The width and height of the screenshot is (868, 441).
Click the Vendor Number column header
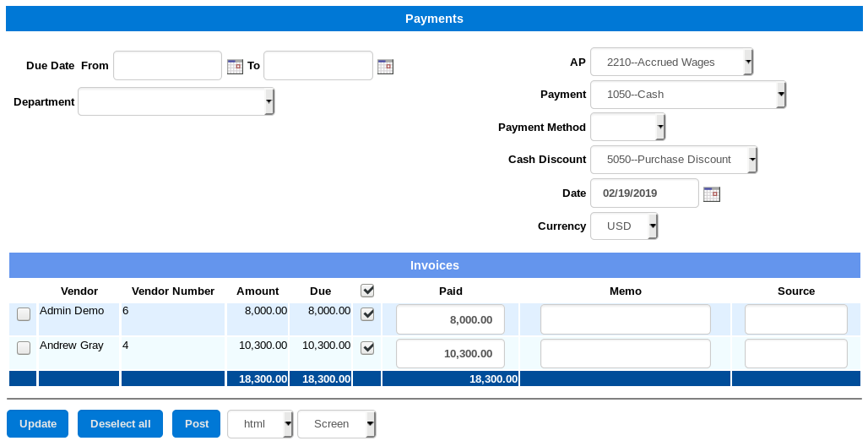pos(173,291)
